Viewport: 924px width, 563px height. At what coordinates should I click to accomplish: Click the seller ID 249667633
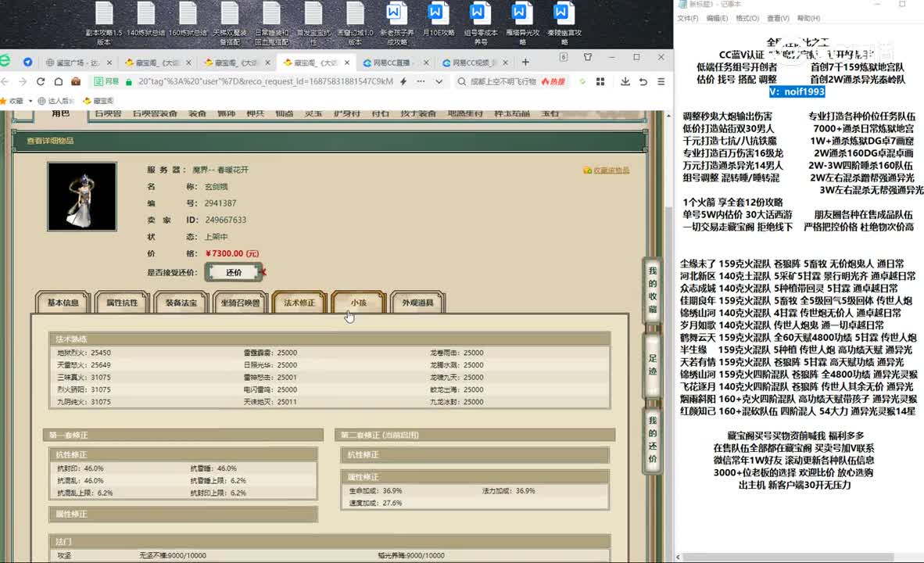click(x=226, y=220)
